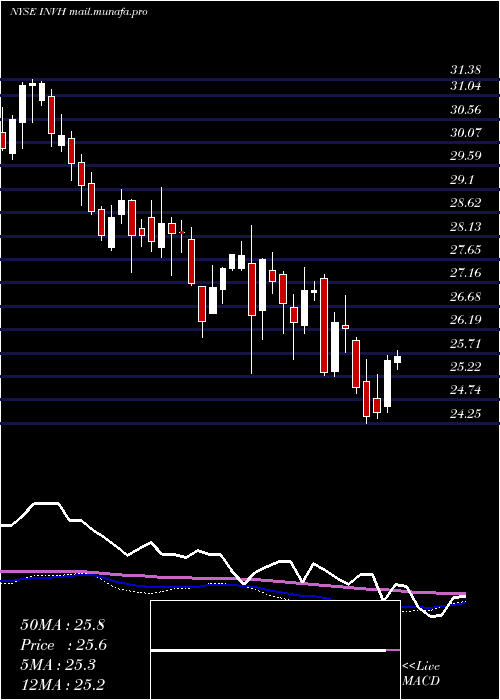Screen dimensions: 500x700
Task: Select the 26.19 price axis label
Action: 465,320
